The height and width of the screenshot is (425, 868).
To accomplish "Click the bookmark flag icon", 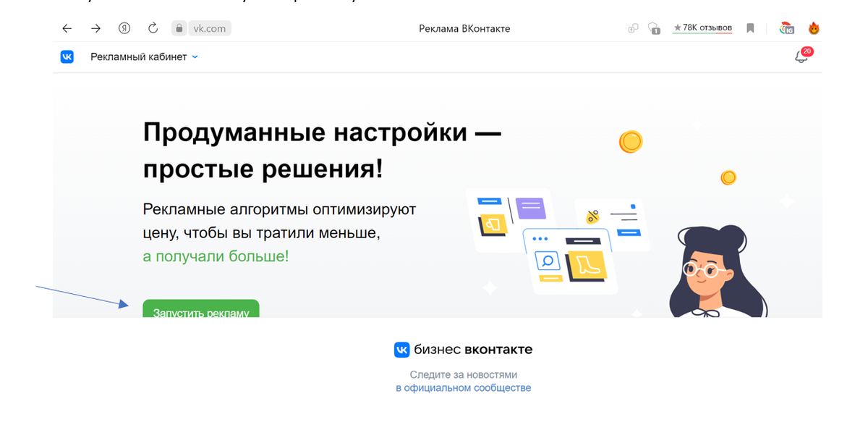I will pyautogui.click(x=749, y=28).
